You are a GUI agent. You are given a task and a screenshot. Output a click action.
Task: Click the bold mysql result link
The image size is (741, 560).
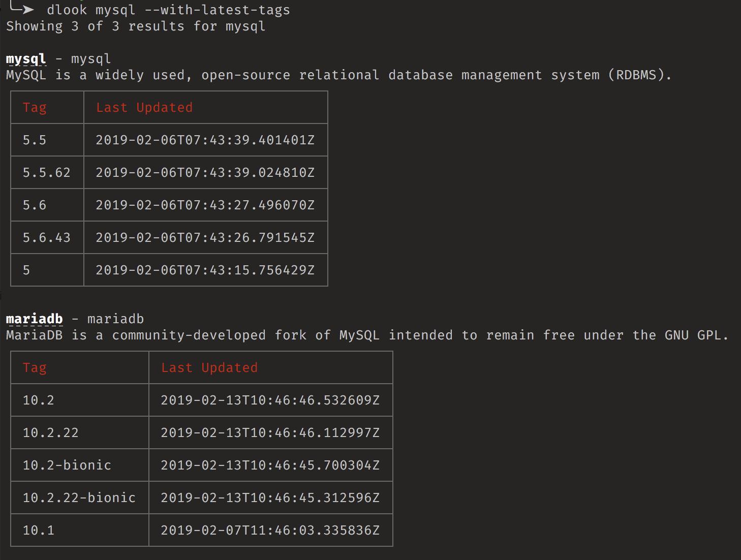point(26,59)
